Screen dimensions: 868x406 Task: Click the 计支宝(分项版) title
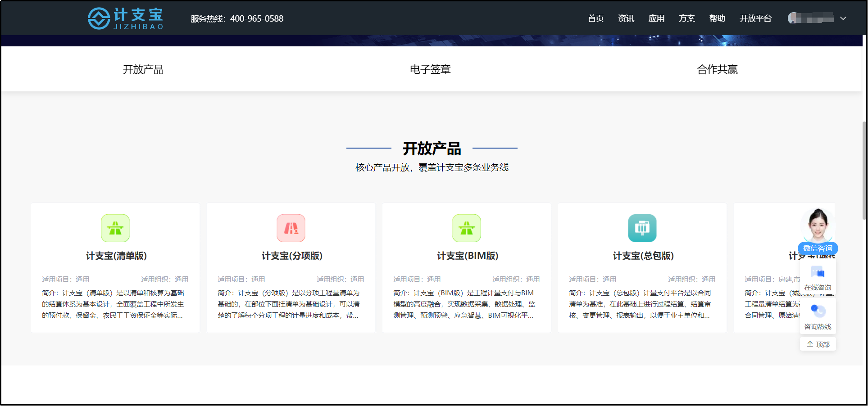pos(292,256)
